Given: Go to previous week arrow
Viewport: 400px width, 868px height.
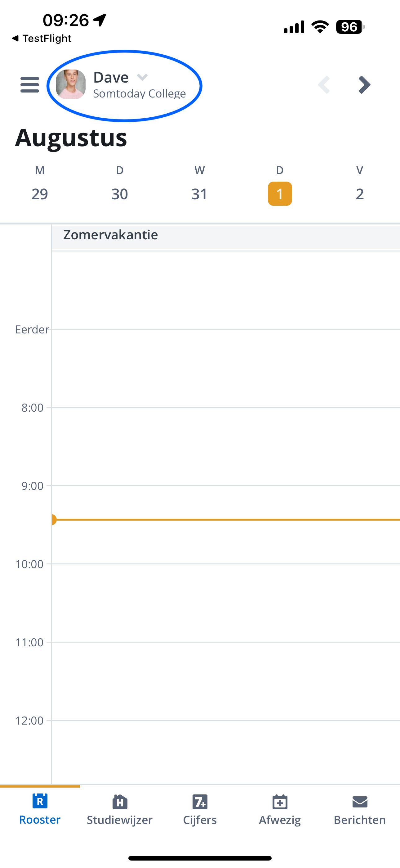Looking at the screenshot, I should [324, 84].
